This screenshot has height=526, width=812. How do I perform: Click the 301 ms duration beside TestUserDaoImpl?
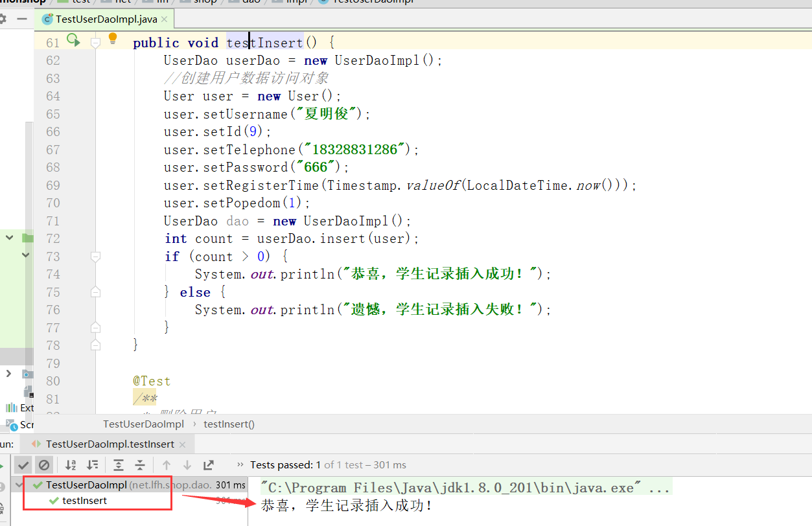click(x=231, y=485)
